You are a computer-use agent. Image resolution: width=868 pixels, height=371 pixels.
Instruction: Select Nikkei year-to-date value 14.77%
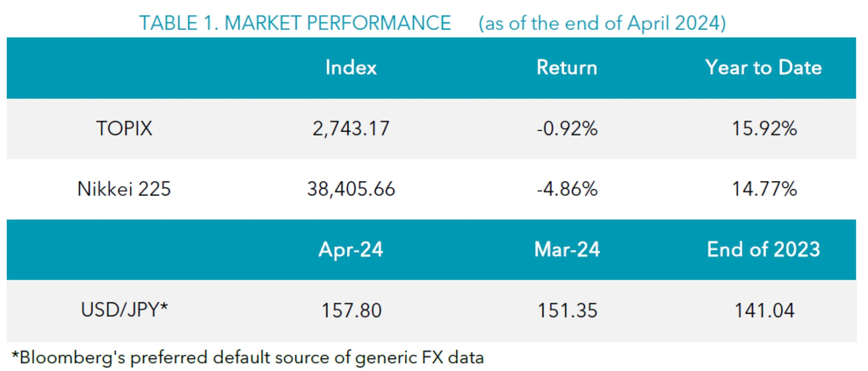click(x=764, y=189)
